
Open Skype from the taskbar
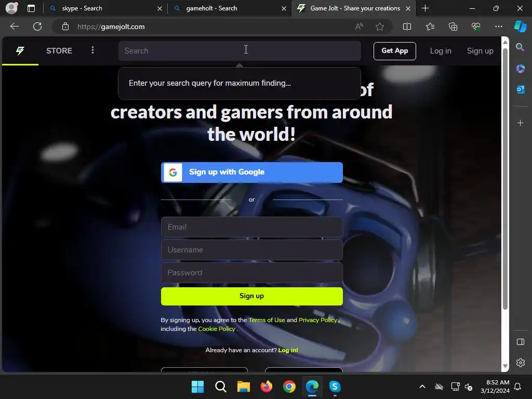click(335, 387)
